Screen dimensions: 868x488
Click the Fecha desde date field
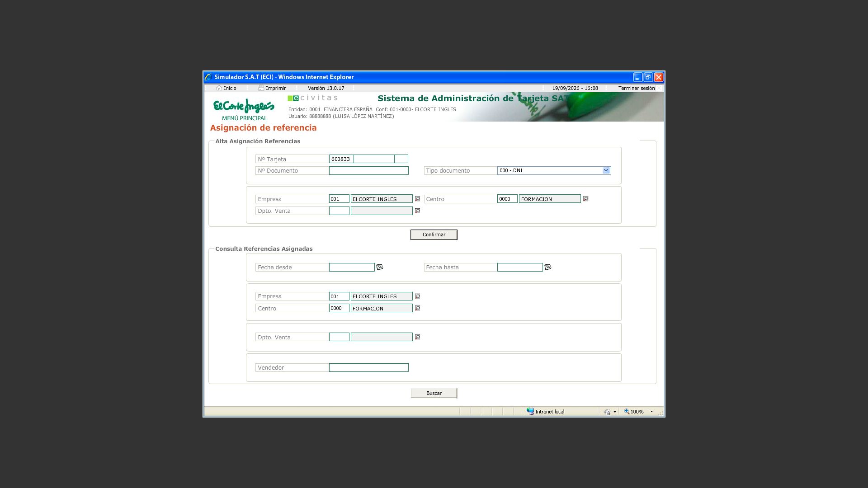click(x=352, y=267)
